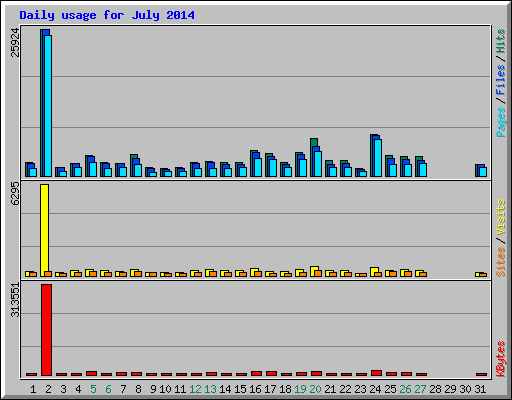Image resolution: width=512 pixels, height=400 pixels.
Task: Click day label 30 on the x-axis
Action: point(465,389)
